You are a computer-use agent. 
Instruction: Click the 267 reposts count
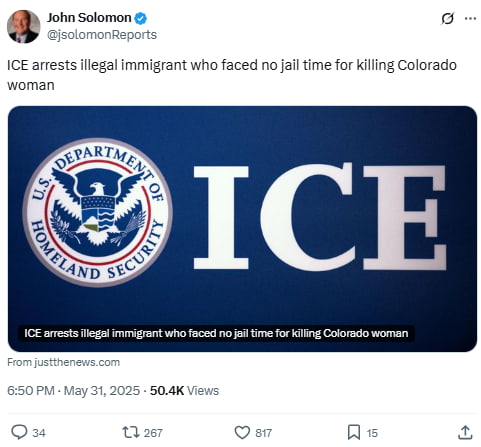(x=153, y=433)
